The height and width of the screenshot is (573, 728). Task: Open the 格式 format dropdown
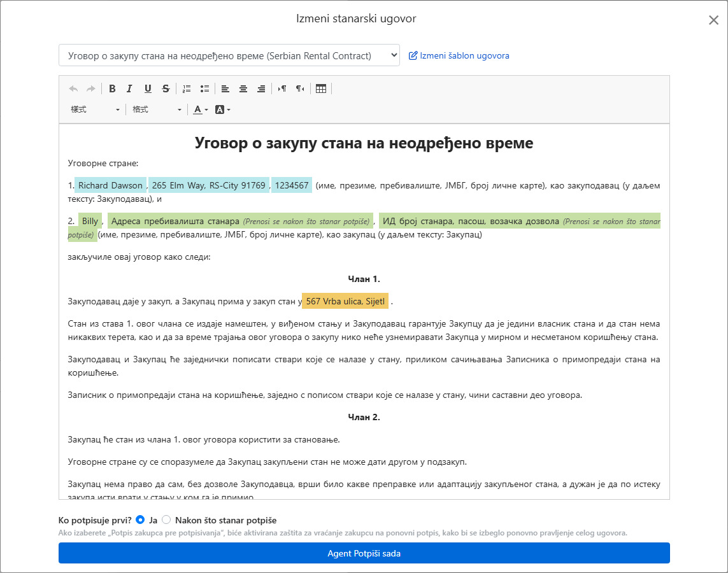[x=157, y=110]
